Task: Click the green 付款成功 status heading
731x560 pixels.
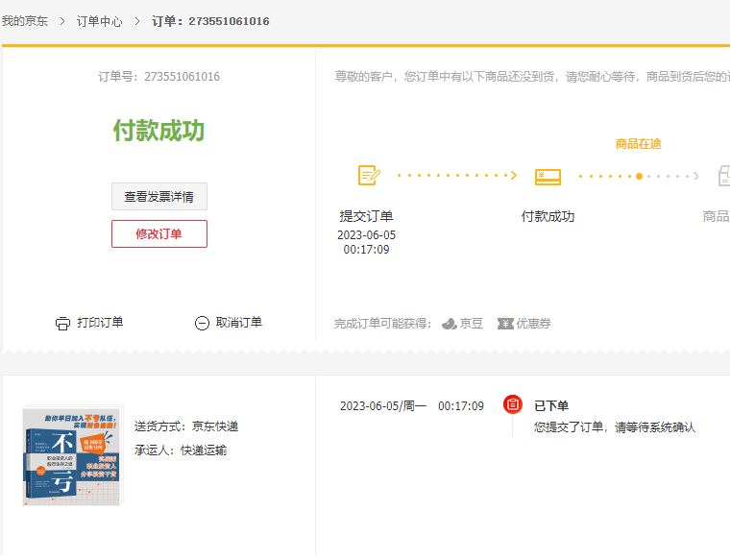Action: [x=158, y=131]
